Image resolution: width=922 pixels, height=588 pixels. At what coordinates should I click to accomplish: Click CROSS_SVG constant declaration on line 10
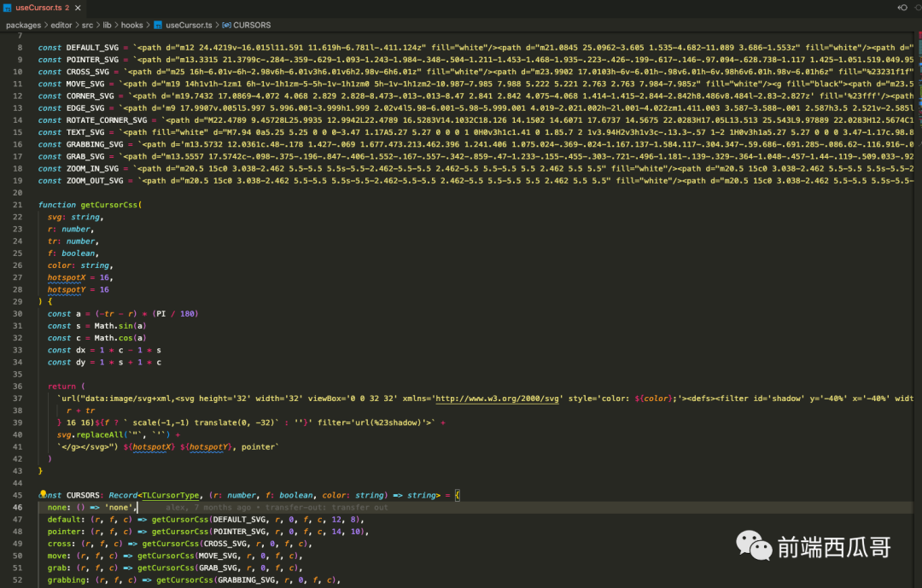[x=88, y=72]
